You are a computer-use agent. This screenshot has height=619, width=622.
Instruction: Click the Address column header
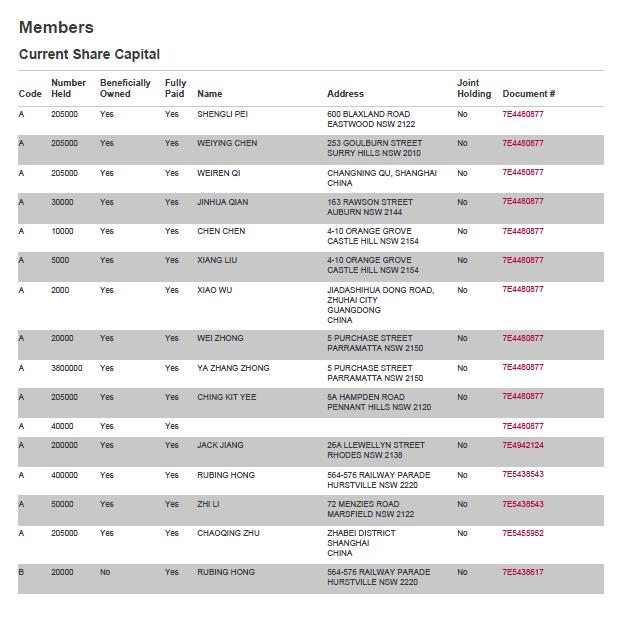coord(345,94)
